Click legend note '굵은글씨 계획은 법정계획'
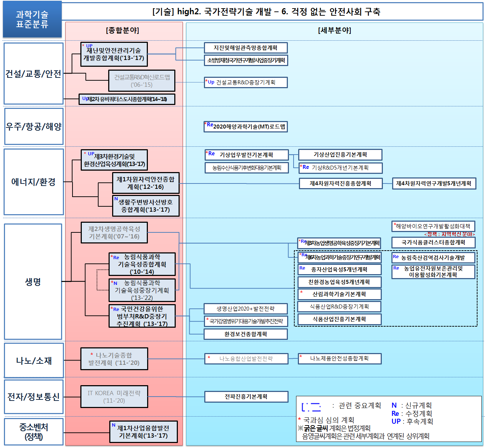The width and height of the screenshot is (485, 448). [x=334, y=428]
